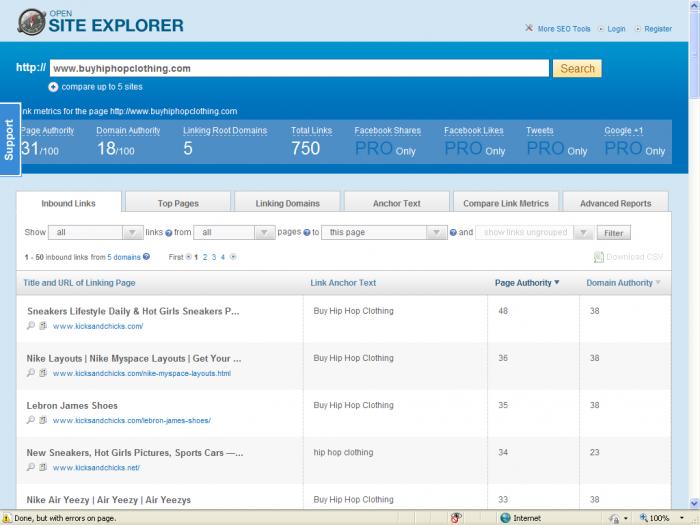The width and height of the screenshot is (700, 525).
Task: Click page icon for www.kicksandchicks.net row
Action: pyautogui.click(x=43, y=467)
